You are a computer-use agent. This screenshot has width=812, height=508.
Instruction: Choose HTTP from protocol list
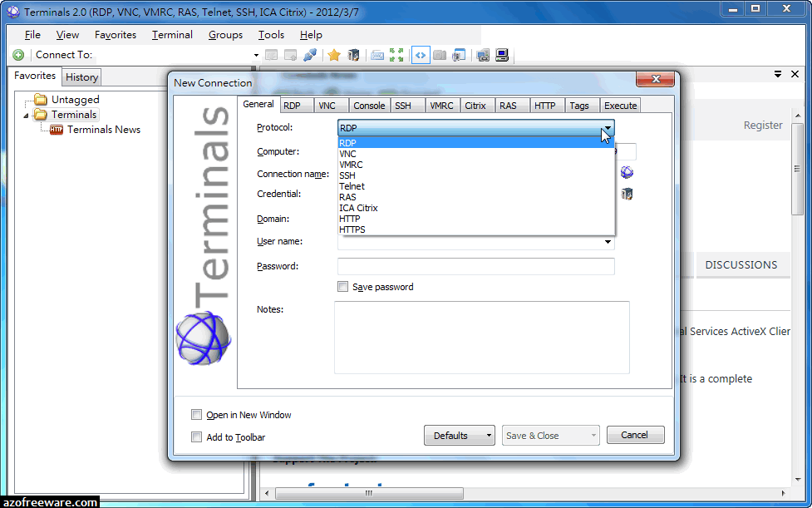[476, 219]
